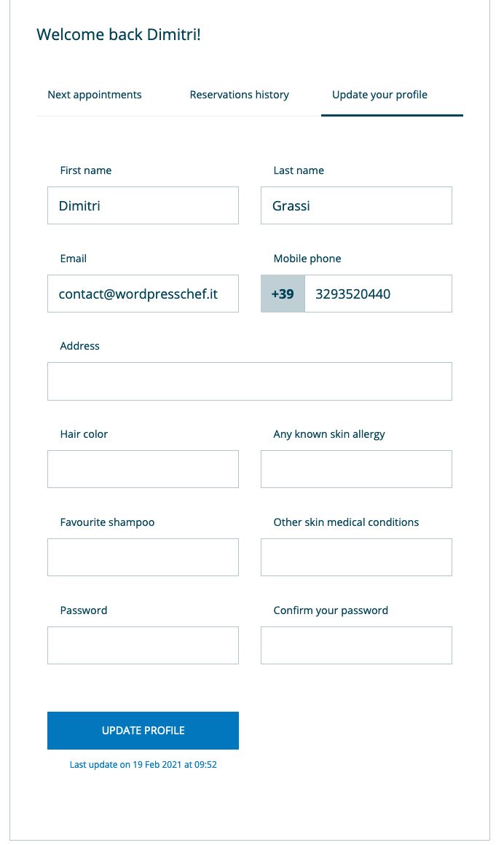Select the Any known skin allergy field
Viewport: 504px width, 845px height.
coord(356,469)
